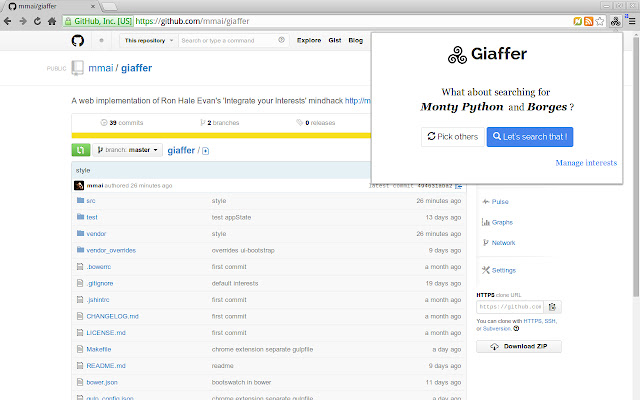The width and height of the screenshot is (640, 400).
Task: Click Blog in GitHub header
Action: click(356, 40)
